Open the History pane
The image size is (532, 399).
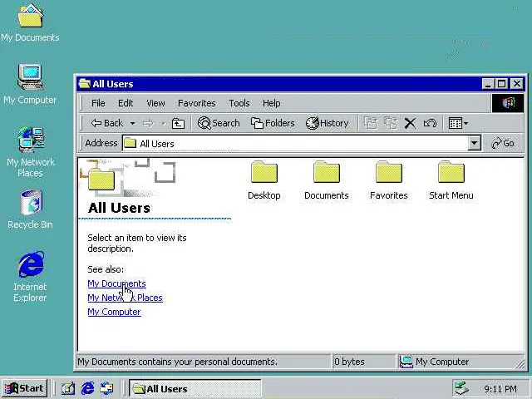(x=327, y=123)
